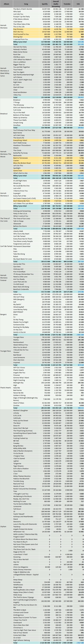Click the Fly on the Wall song
Screen dimensions: 84x644
[x=19, y=112]
